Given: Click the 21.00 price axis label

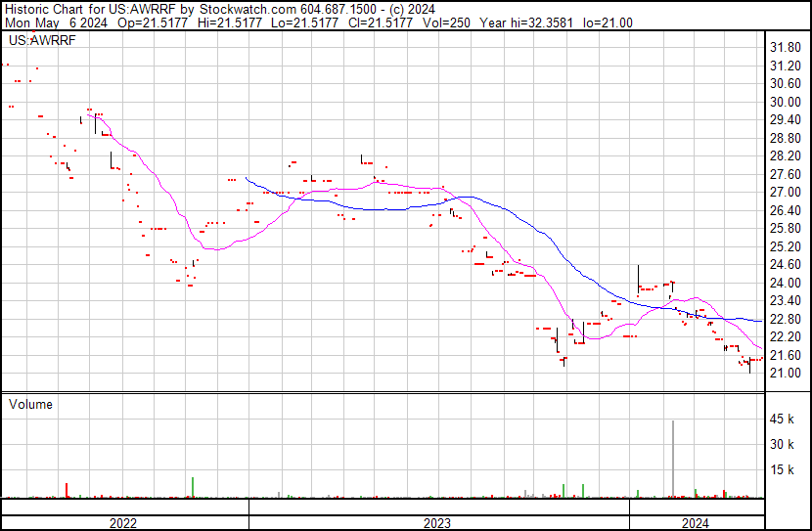Looking at the screenshot, I should point(786,374).
